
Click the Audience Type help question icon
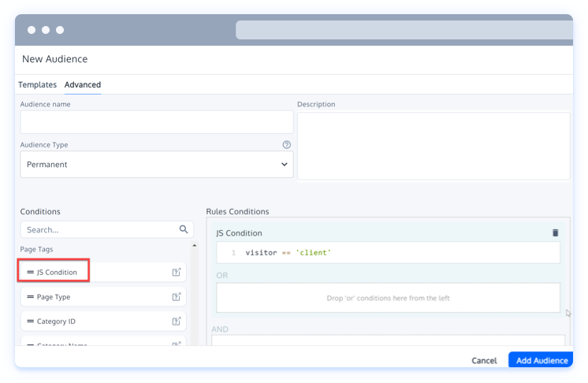[x=287, y=145]
